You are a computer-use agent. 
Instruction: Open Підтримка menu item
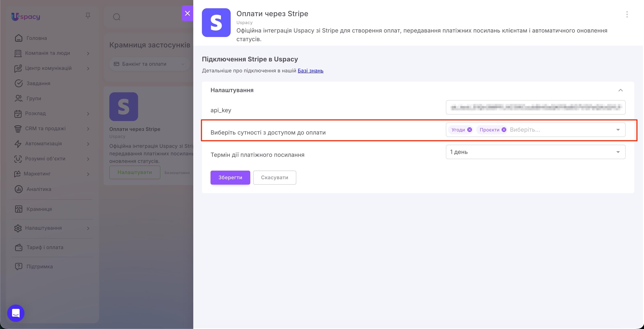tap(40, 267)
